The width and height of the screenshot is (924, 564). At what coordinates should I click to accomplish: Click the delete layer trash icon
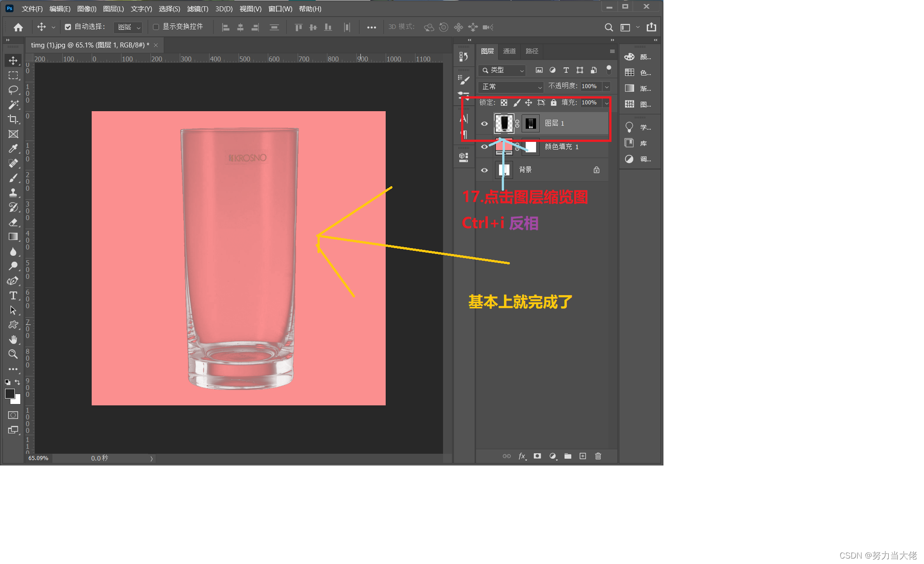(x=598, y=456)
